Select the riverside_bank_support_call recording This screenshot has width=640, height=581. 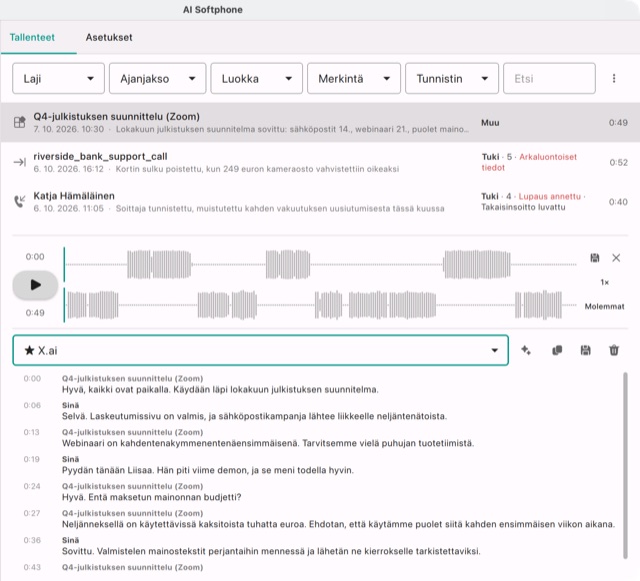320,162
